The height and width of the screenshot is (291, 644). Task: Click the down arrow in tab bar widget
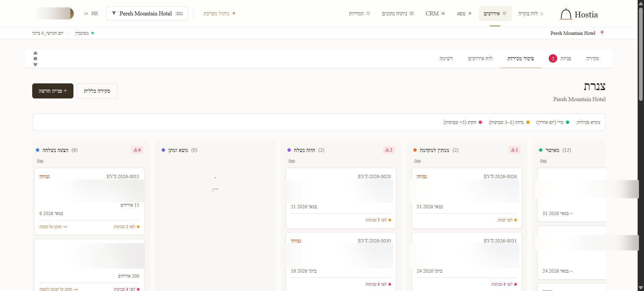(35, 64)
